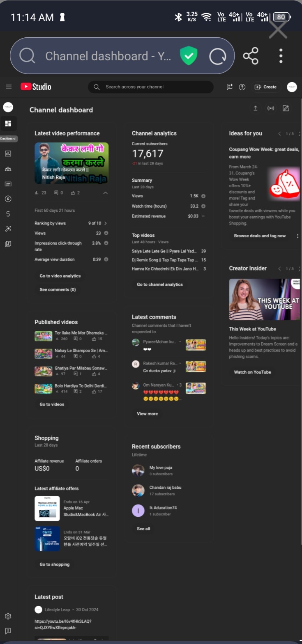This screenshot has height=644, width=302.
Task: Click Watch on YouTube button
Action: (x=252, y=372)
